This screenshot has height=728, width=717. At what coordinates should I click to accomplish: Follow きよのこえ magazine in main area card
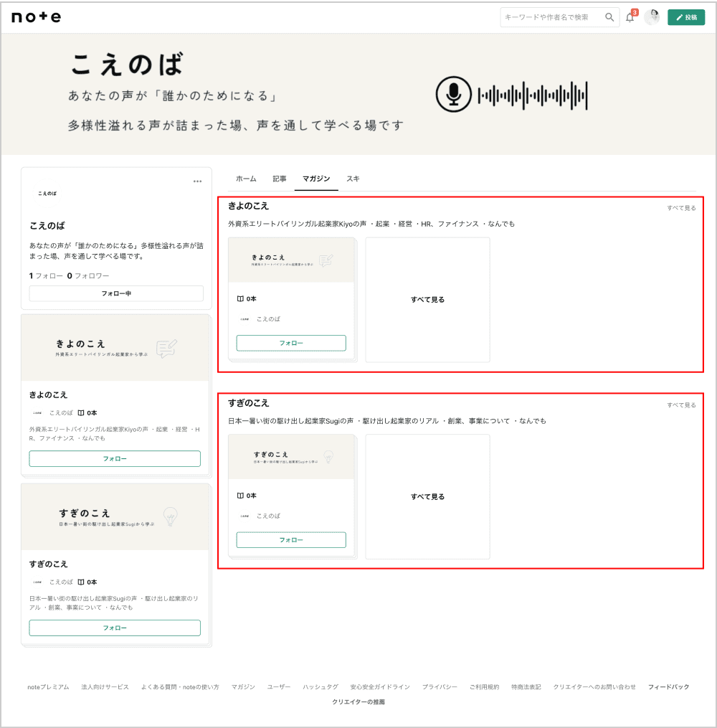pyautogui.click(x=291, y=343)
